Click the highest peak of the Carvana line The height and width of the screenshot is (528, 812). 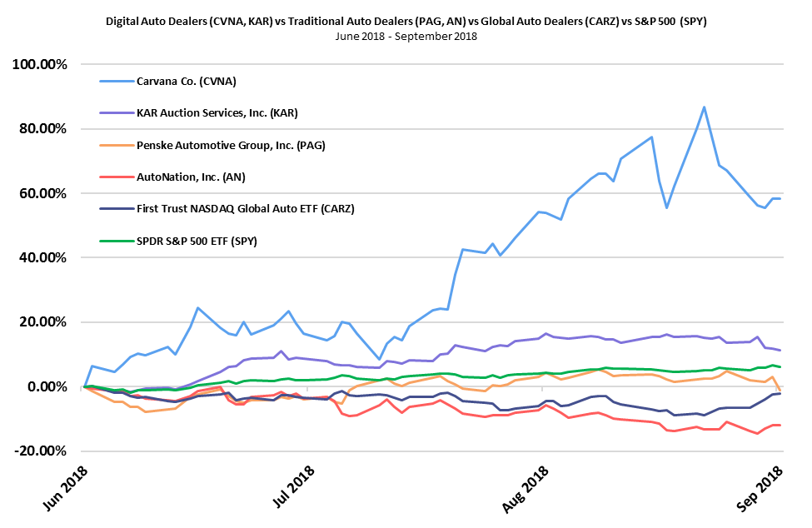pyautogui.click(x=704, y=107)
